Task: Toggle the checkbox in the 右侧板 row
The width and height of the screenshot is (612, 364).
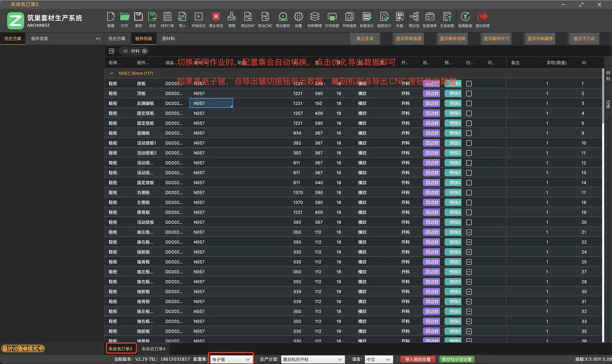Action: click(x=469, y=192)
